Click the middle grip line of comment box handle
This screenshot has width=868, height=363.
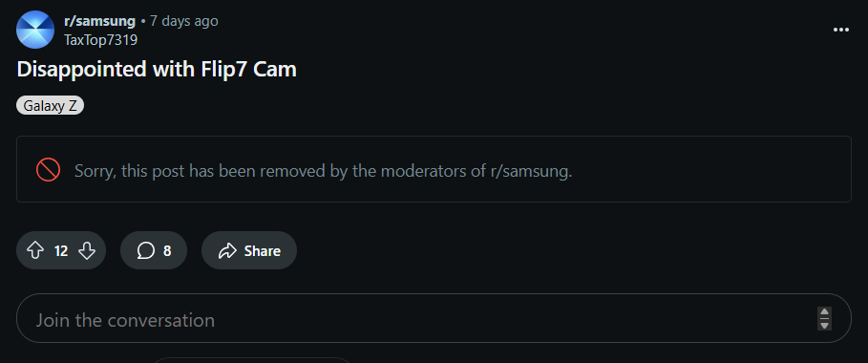(x=824, y=319)
